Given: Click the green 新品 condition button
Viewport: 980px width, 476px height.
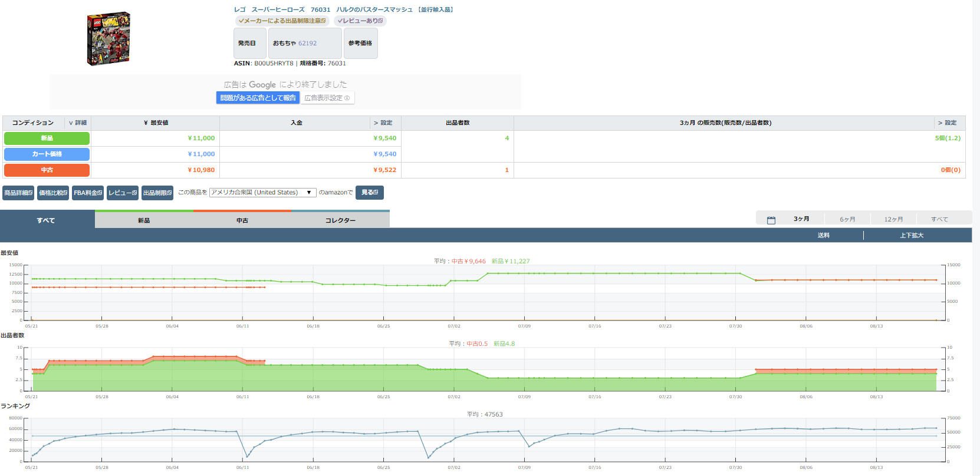Looking at the screenshot, I should [47, 138].
